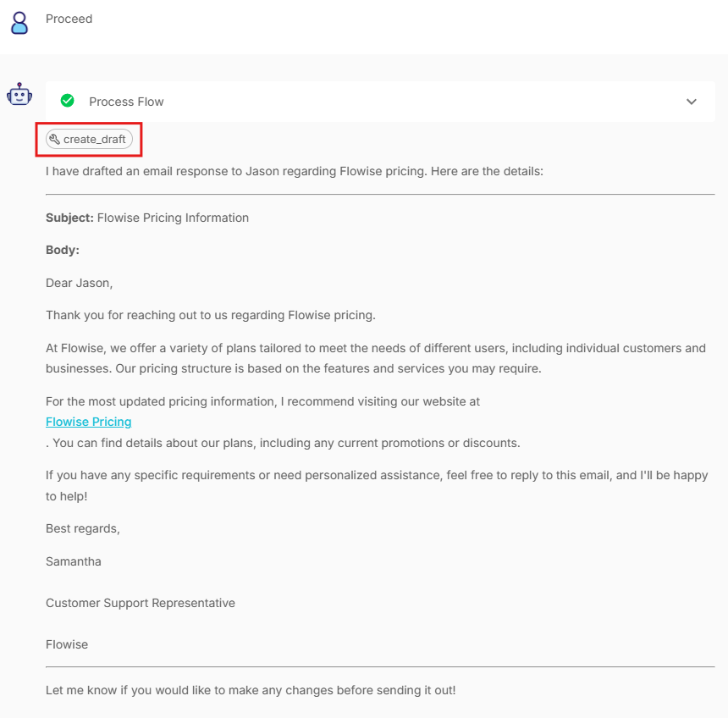Click the wrench icon in the create_draft chip
Viewport: 728px width, 718px height.
55,140
